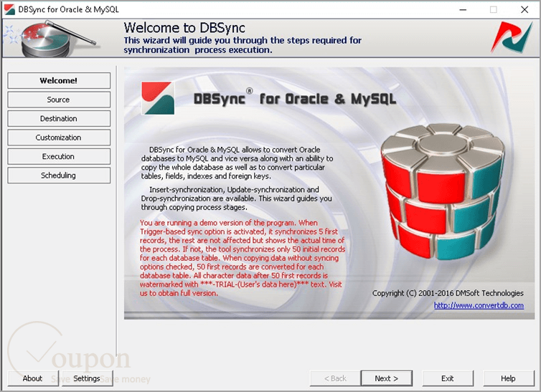This screenshot has width=541, height=392.
Task: Click the disabled maximize button in the title bar
Action: (494, 9)
